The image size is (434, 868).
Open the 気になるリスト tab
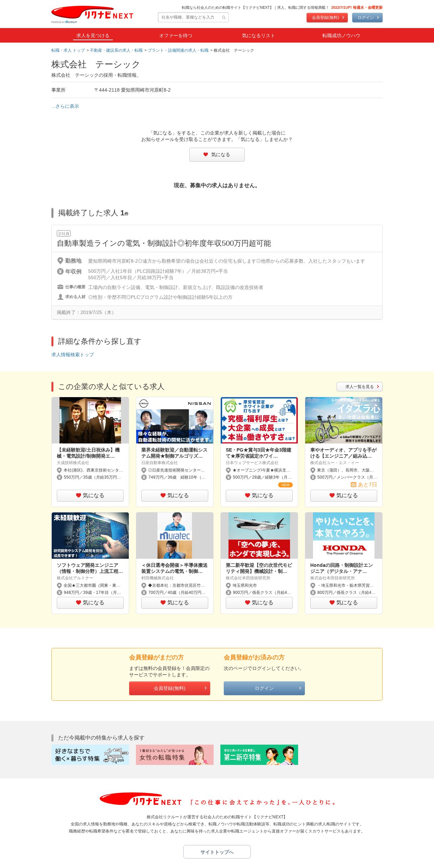[258, 35]
